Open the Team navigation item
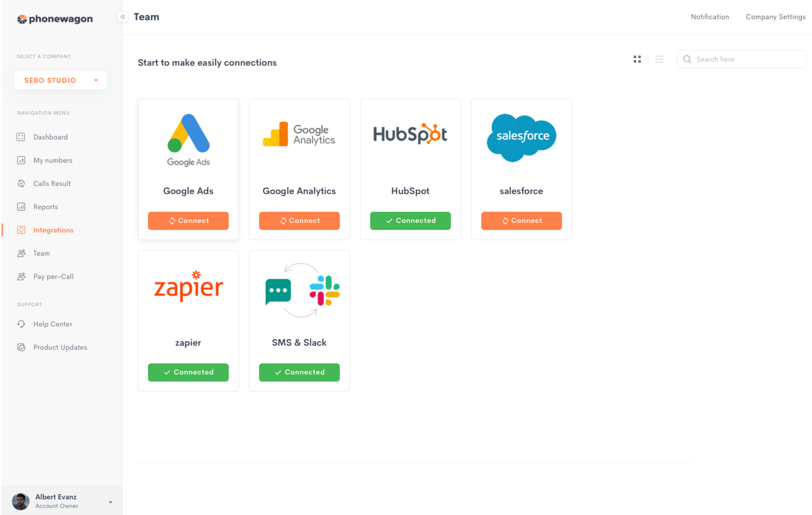The height and width of the screenshot is (515, 812). pos(41,253)
